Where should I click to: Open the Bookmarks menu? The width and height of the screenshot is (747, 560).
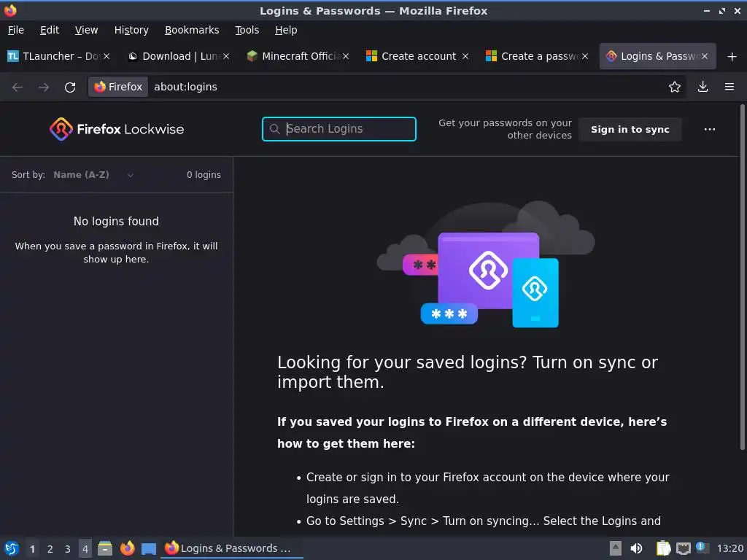pos(192,30)
